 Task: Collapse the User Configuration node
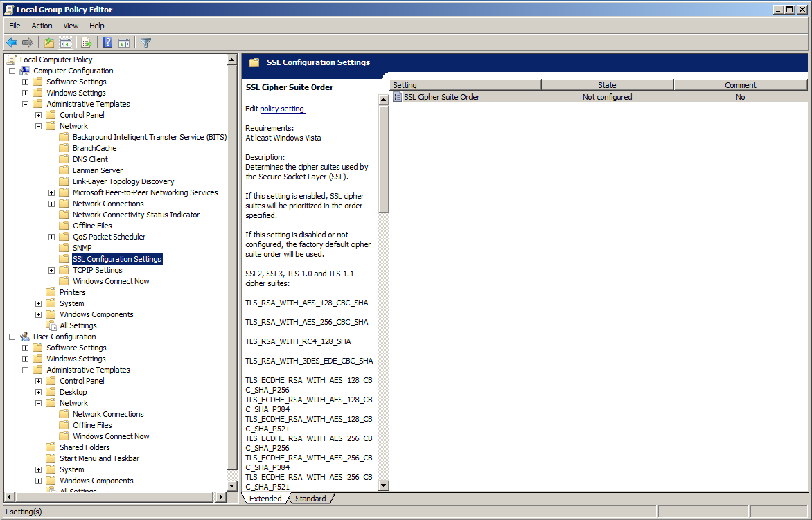tap(12, 337)
